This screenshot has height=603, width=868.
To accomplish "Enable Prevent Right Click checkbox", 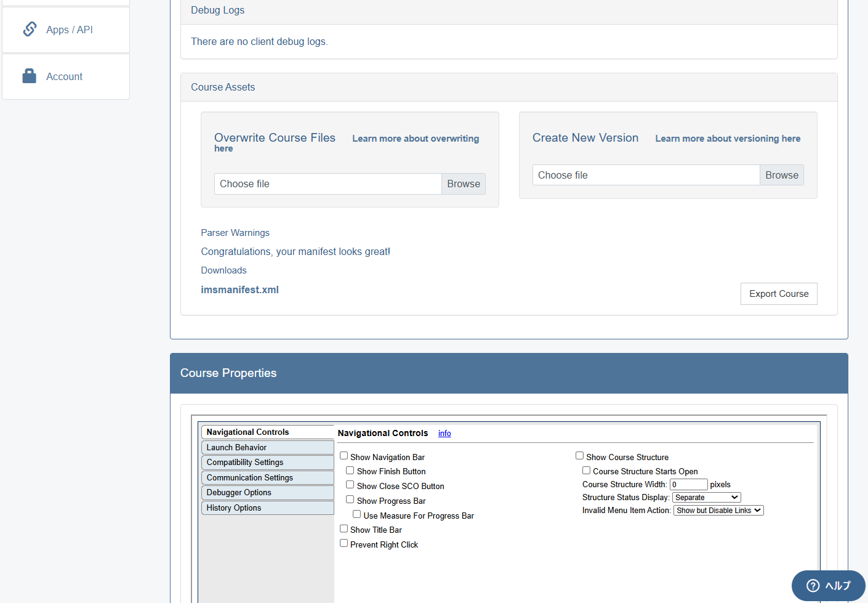I will click(x=344, y=543).
